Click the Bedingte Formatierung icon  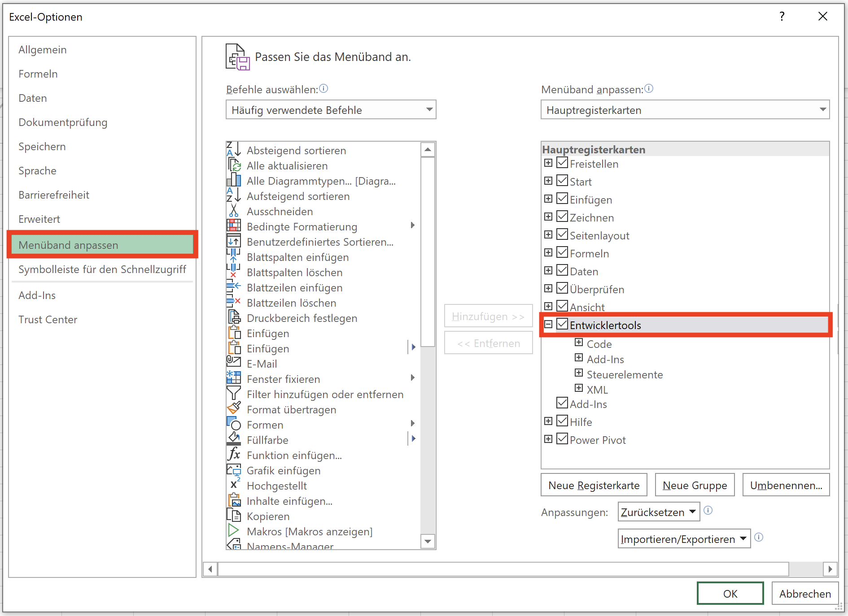click(234, 226)
